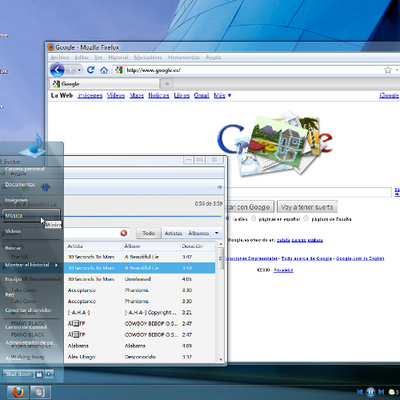Viewport: 400px width, 400px height.
Task: Open Vídeos link on Google page
Action: point(116,96)
